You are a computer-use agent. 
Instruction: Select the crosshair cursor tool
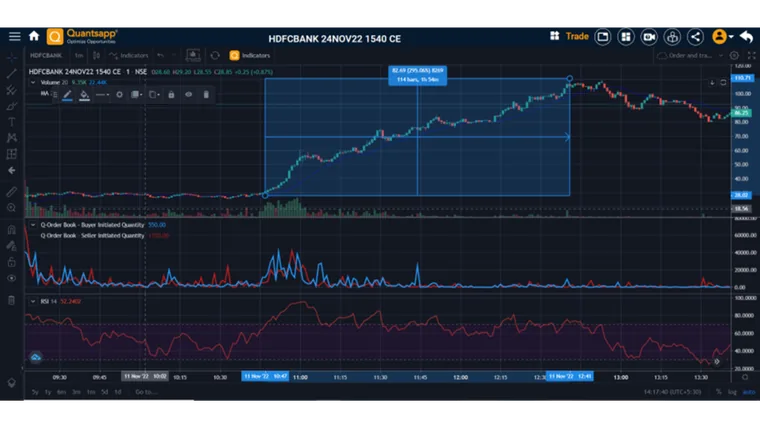pos(12,58)
